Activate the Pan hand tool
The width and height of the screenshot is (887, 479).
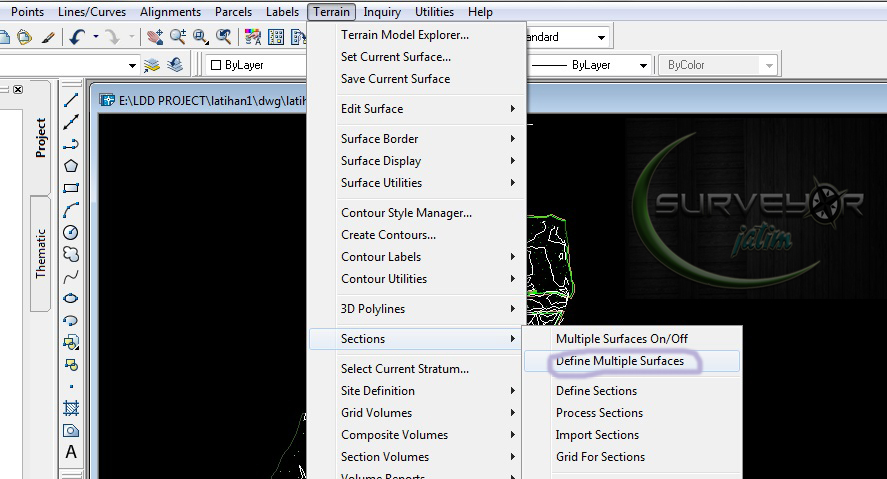point(155,37)
